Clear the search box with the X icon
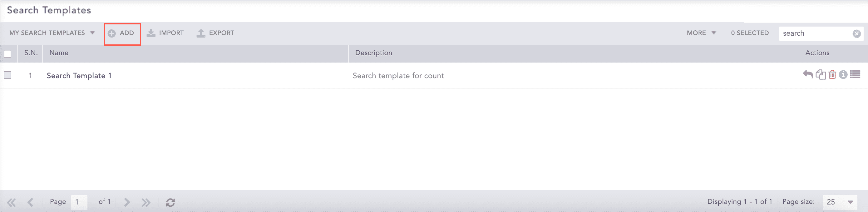Image resolution: width=868 pixels, height=212 pixels. pyautogui.click(x=856, y=33)
